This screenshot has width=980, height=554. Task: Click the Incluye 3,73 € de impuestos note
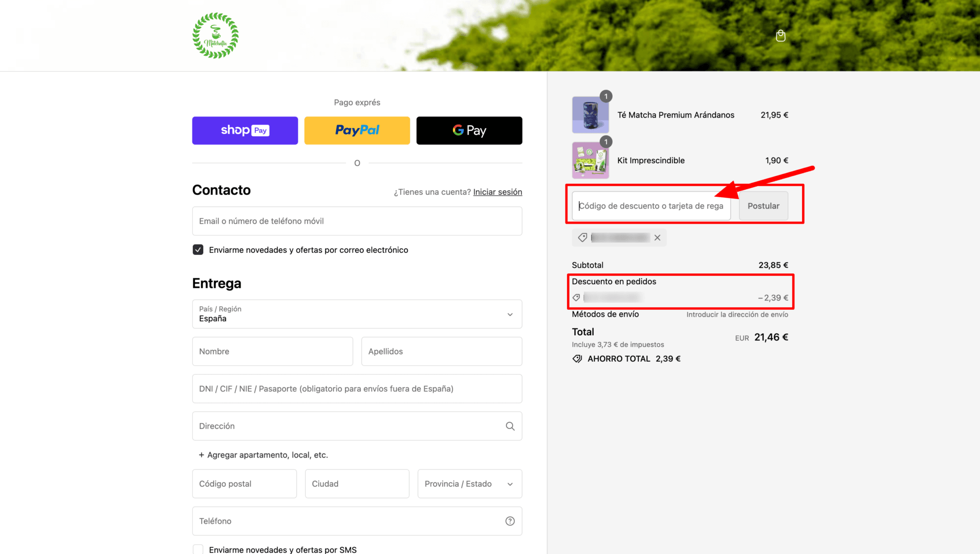pos(618,345)
